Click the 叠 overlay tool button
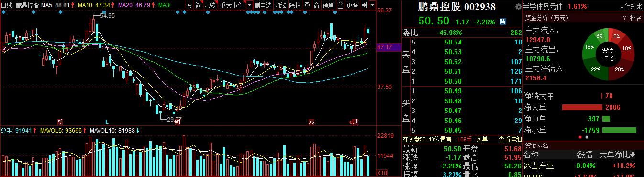Viewport: 644px width, 177px height. click(x=307, y=5)
